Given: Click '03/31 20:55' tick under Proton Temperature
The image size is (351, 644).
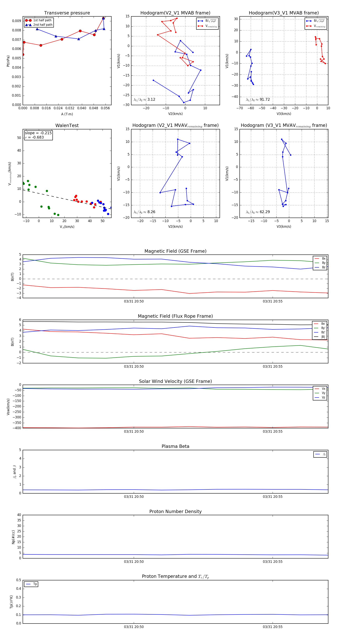Looking at the screenshot, I should point(273,627).
